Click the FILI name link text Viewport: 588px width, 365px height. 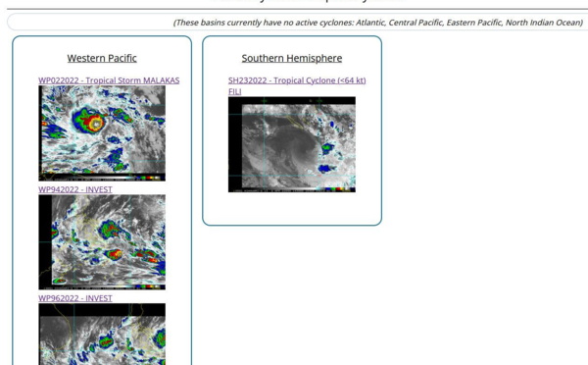click(x=235, y=91)
